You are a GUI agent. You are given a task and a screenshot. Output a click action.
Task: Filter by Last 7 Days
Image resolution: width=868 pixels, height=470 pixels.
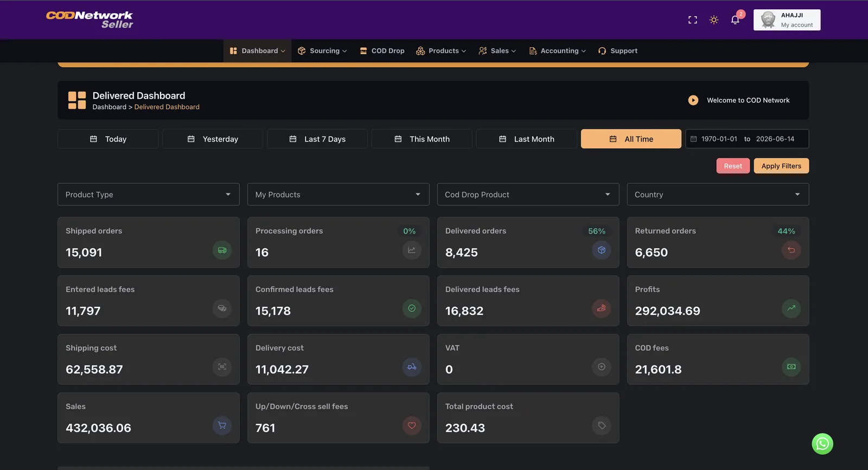pyautogui.click(x=317, y=139)
